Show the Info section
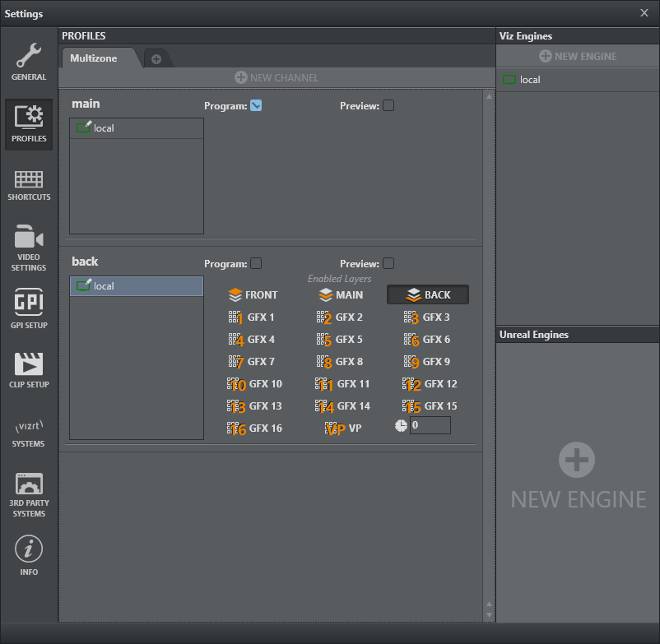The image size is (660, 644). tap(29, 555)
